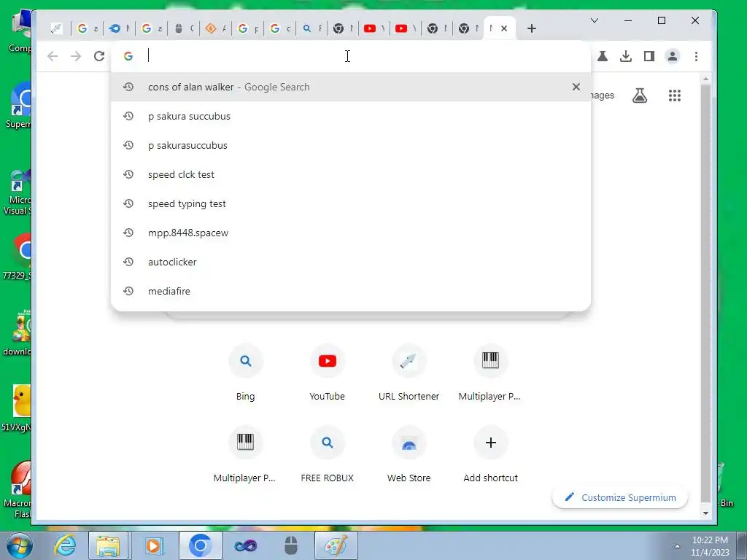Viewport: 747px width, 560px height.
Task: Pick the 'mediafire' suggestion
Action: [351, 291]
